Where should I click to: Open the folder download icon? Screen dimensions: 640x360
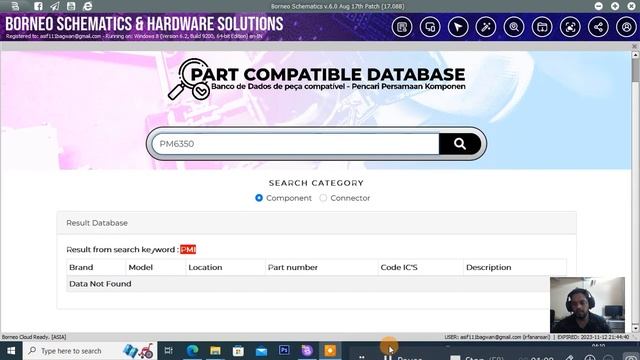point(542,27)
